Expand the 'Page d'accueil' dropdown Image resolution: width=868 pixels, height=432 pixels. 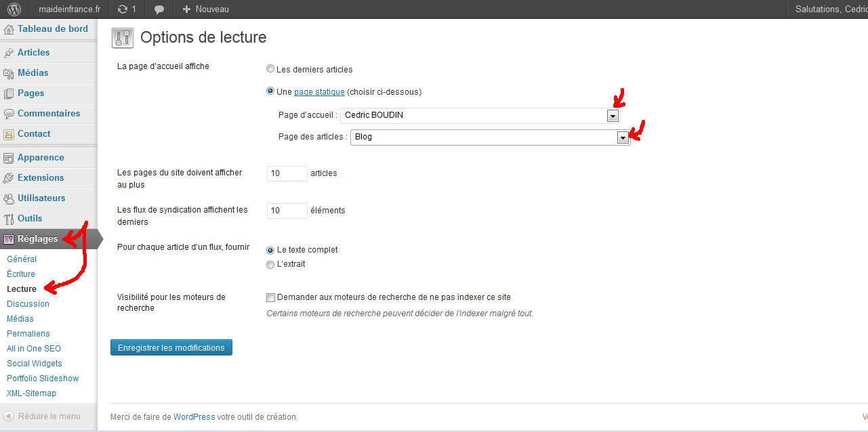click(613, 116)
